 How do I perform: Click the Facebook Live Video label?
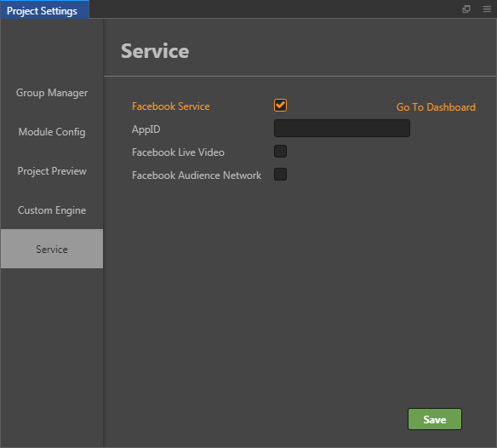(178, 152)
